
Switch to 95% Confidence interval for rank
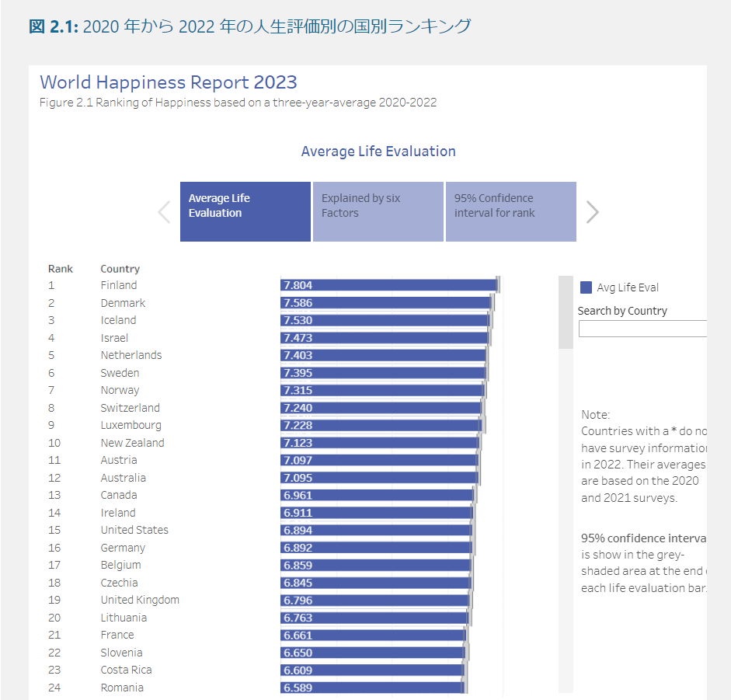coord(510,212)
